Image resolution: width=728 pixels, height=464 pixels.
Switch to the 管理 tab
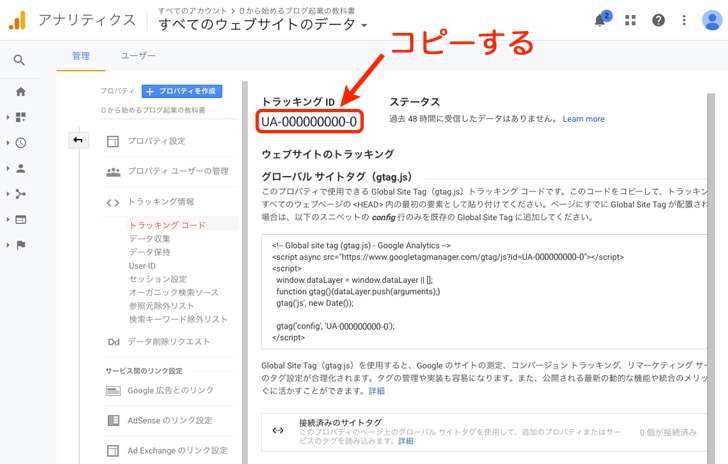pos(81,56)
